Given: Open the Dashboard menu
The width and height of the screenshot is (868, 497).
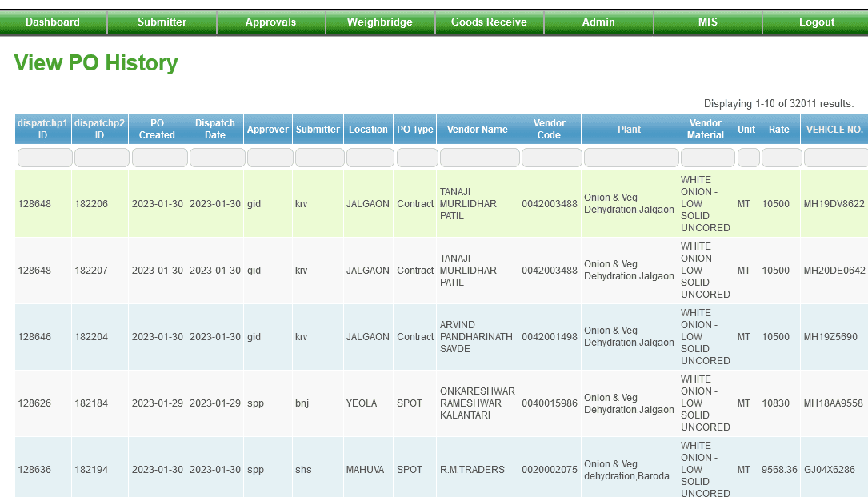Looking at the screenshot, I should (x=53, y=22).
